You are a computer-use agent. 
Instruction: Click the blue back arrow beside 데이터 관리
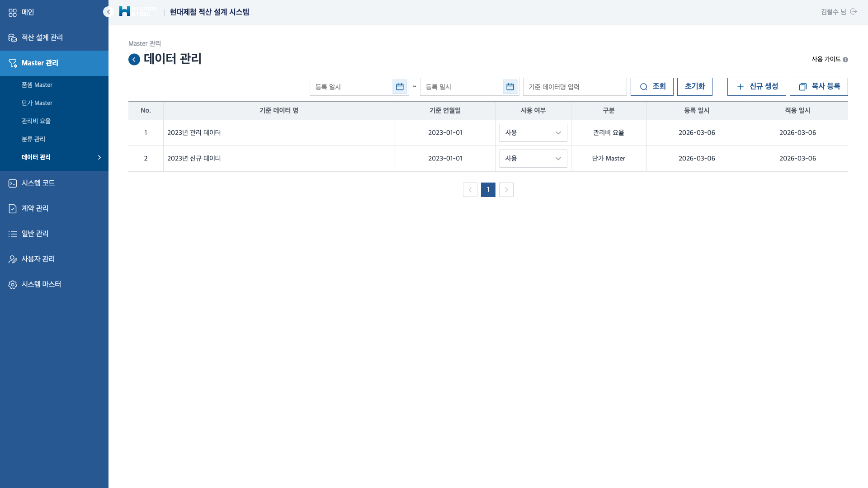134,60
